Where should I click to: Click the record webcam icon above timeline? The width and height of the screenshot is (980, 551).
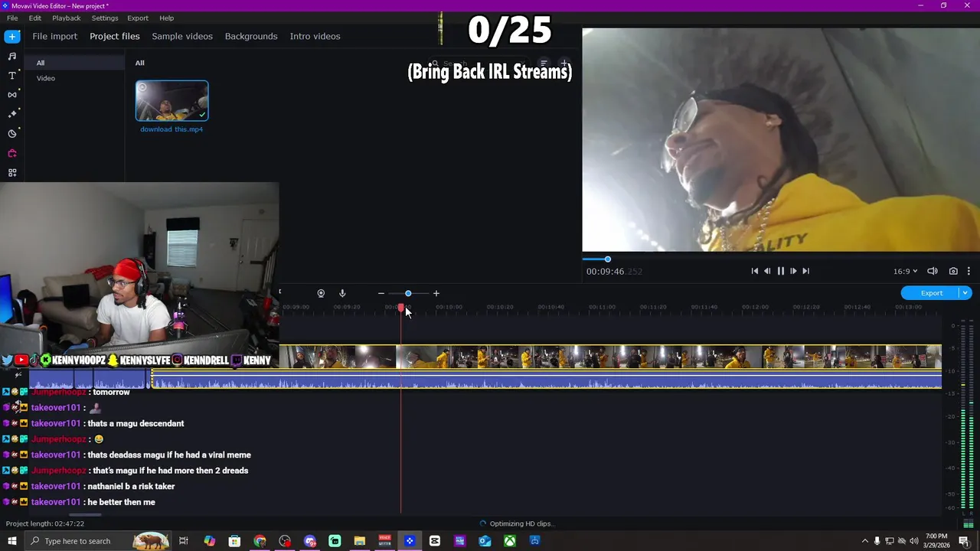point(321,293)
